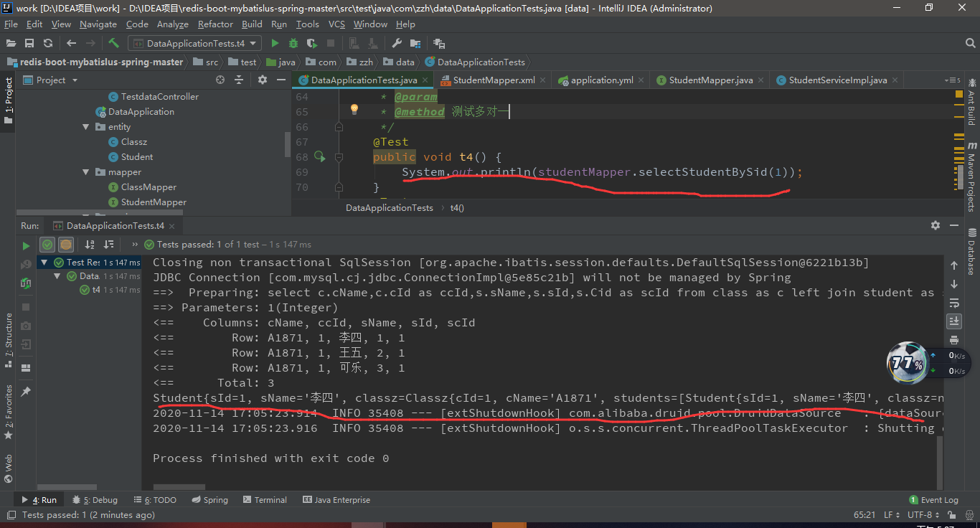Click the gutter run icon beside t4()
The width and height of the screenshot is (980, 528).
(x=320, y=156)
